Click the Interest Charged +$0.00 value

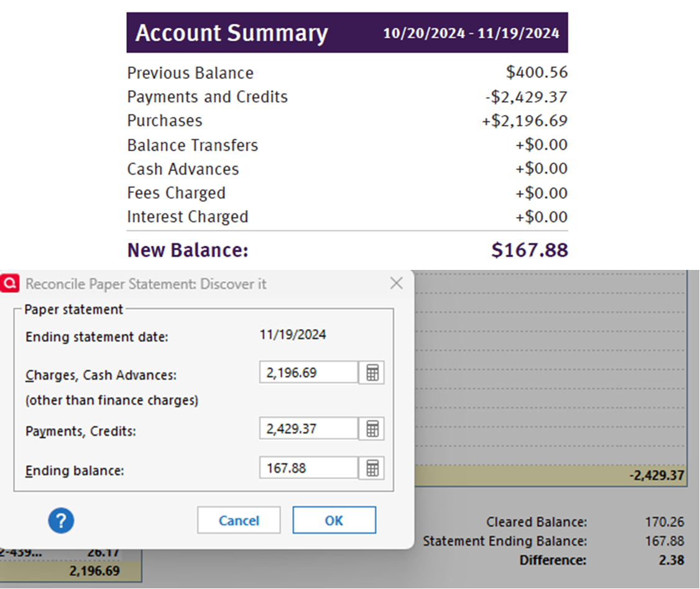(x=541, y=217)
